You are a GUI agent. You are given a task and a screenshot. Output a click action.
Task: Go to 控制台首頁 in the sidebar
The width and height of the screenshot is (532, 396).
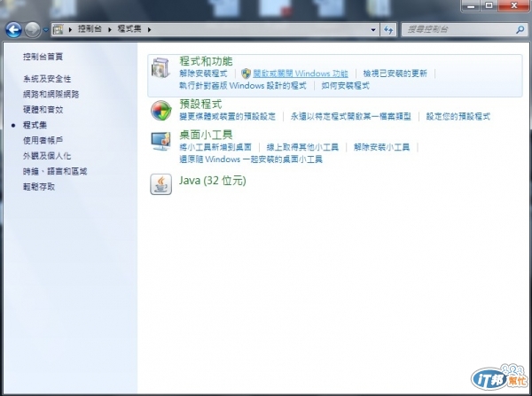click(43, 57)
